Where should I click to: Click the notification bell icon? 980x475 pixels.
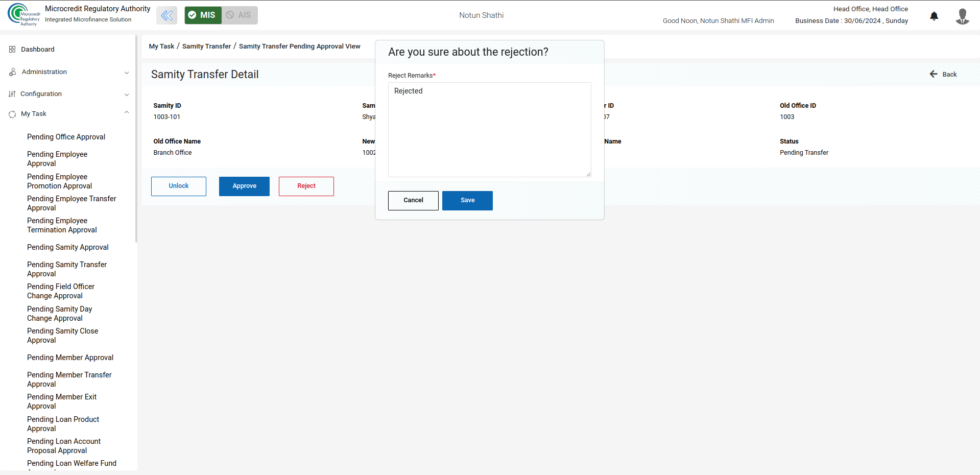pyautogui.click(x=934, y=16)
